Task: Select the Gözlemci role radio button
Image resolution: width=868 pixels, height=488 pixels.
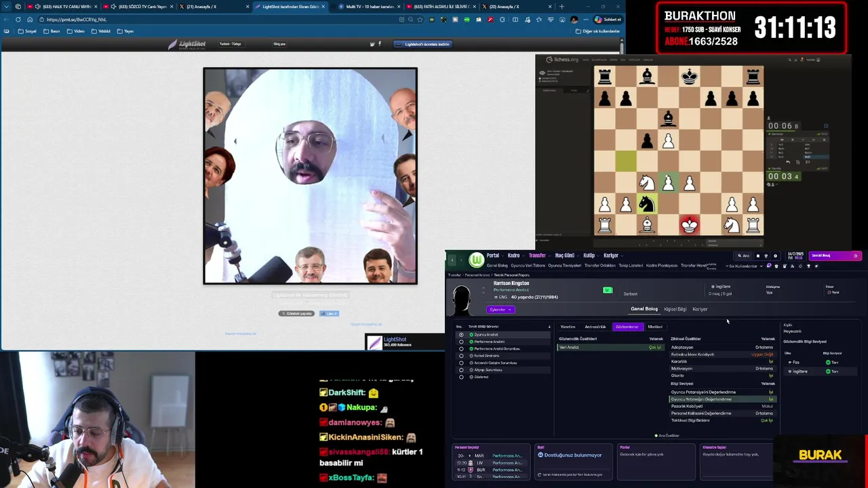Action: pyautogui.click(x=461, y=377)
